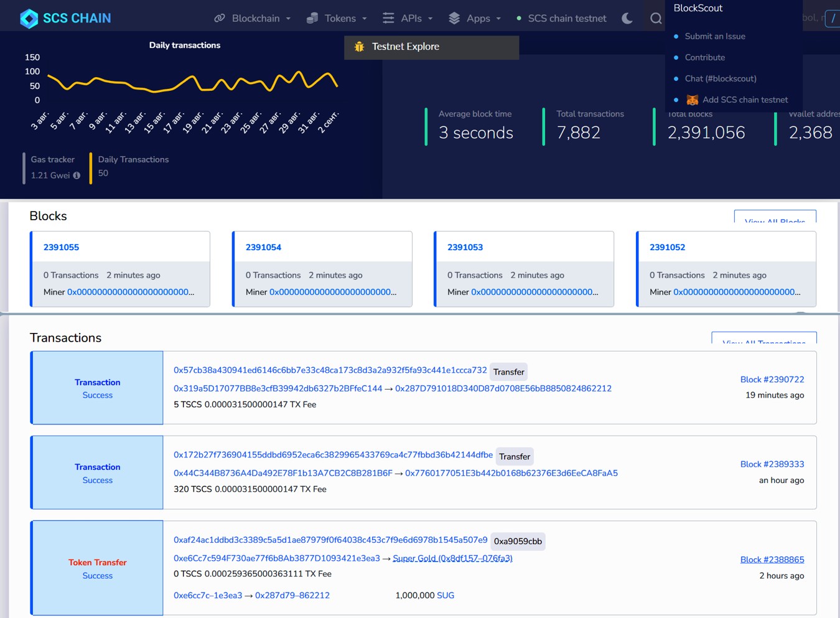
Task: Open recipient address 0x287D791018D3...
Action: pos(503,388)
